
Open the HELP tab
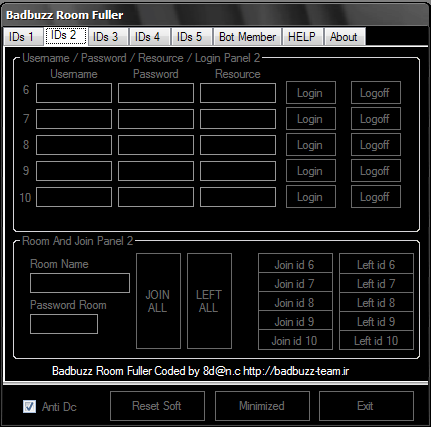click(x=302, y=37)
